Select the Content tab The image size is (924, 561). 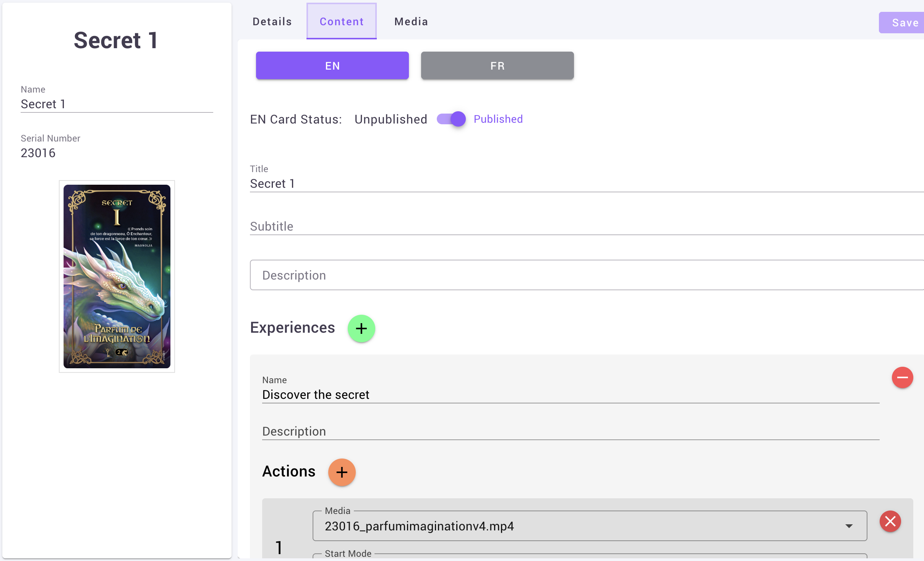(341, 22)
